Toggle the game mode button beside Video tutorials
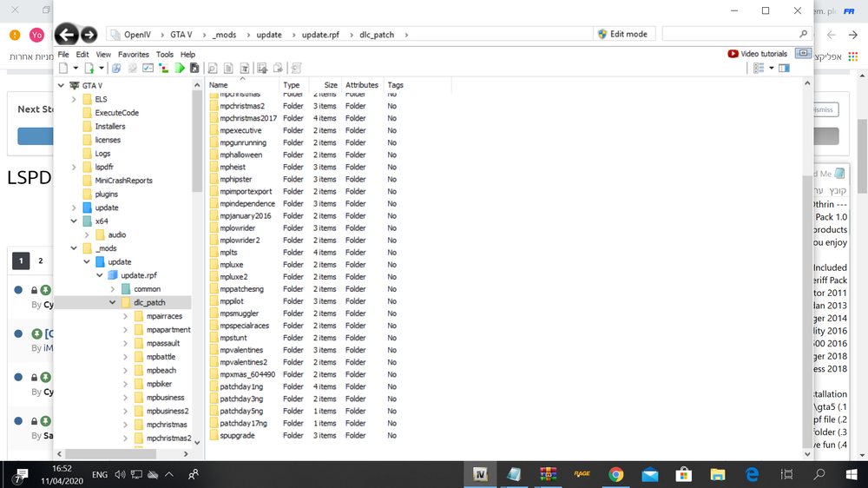Viewport: 868px width, 488px height. point(803,54)
